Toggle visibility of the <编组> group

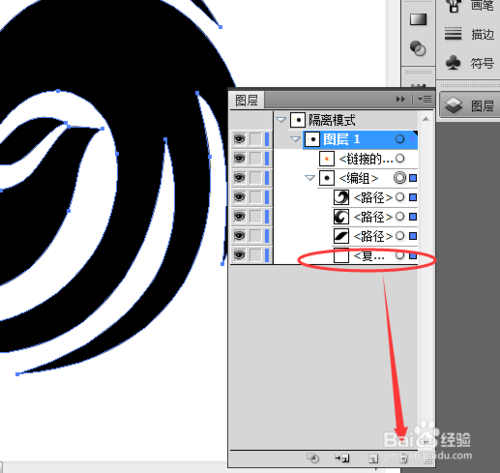coord(239,178)
